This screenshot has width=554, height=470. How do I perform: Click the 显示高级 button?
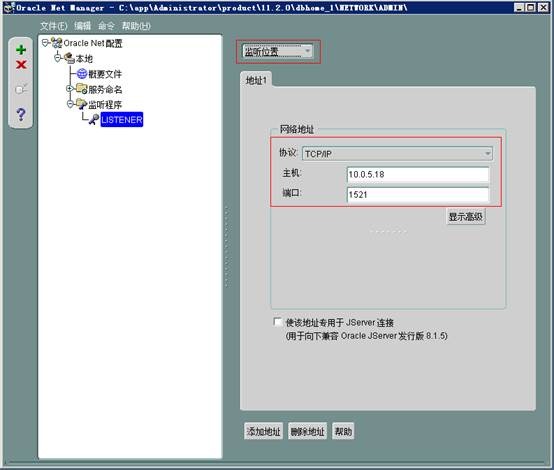click(466, 216)
